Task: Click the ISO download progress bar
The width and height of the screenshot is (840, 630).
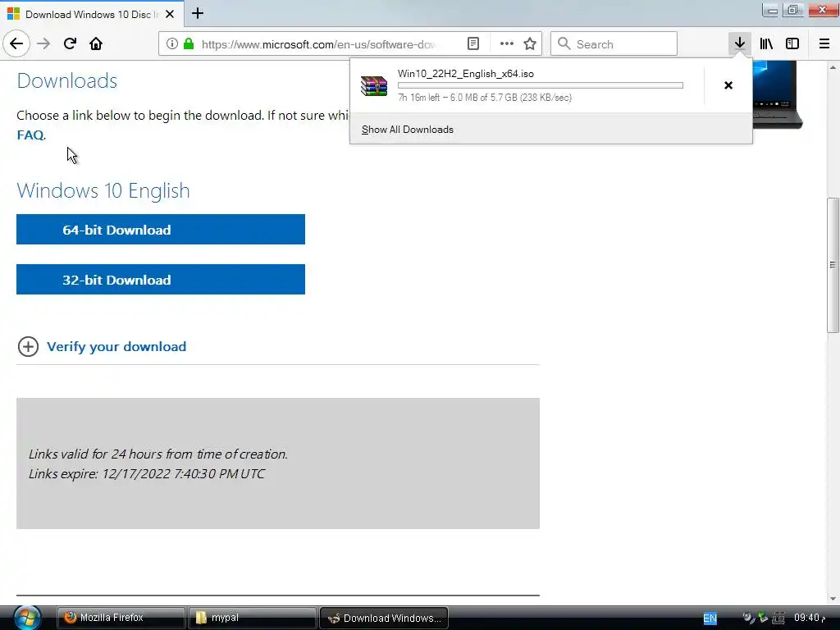Action: (x=541, y=85)
